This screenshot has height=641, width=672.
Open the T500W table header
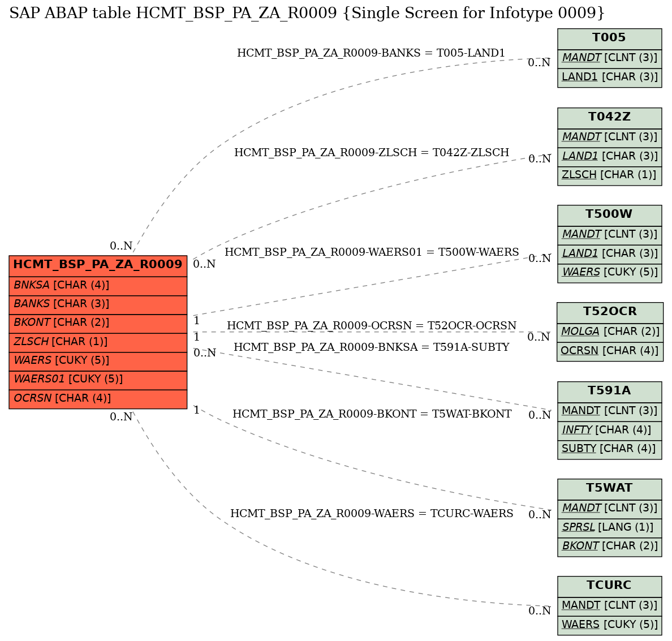(x=609, y=216)
